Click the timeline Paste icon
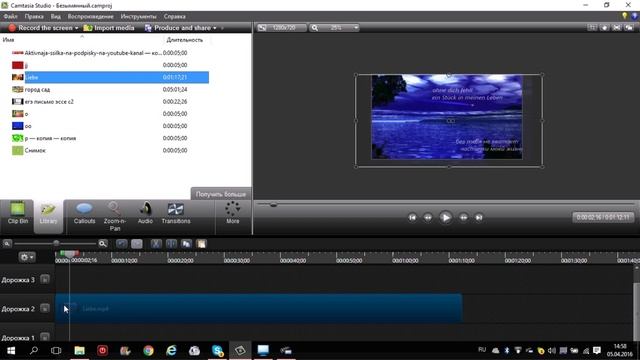640x360 pixels. pyautogui.click(x=202, y=244)
